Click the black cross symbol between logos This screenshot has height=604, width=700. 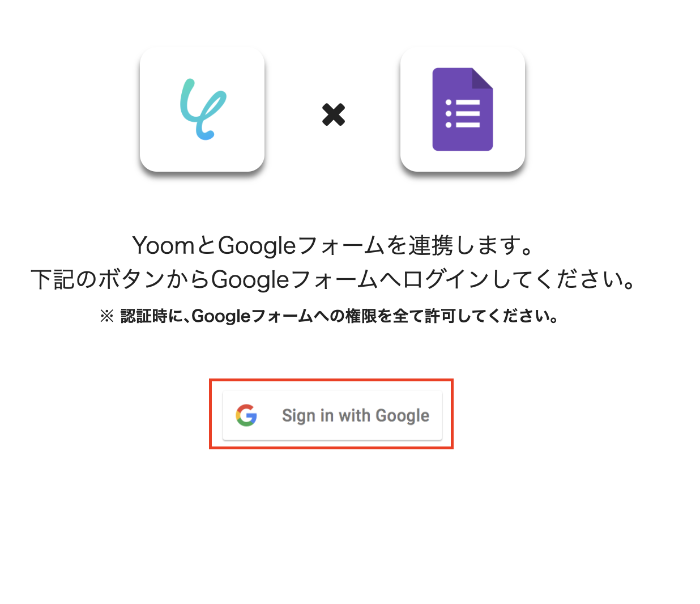[x=334, y=114]
